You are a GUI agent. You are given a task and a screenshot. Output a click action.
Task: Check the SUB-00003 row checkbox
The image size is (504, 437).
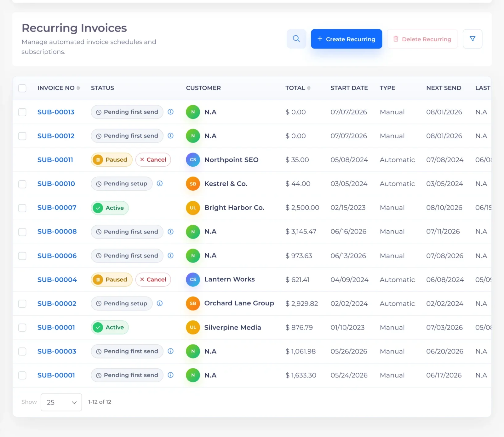[x=22, y=351]
